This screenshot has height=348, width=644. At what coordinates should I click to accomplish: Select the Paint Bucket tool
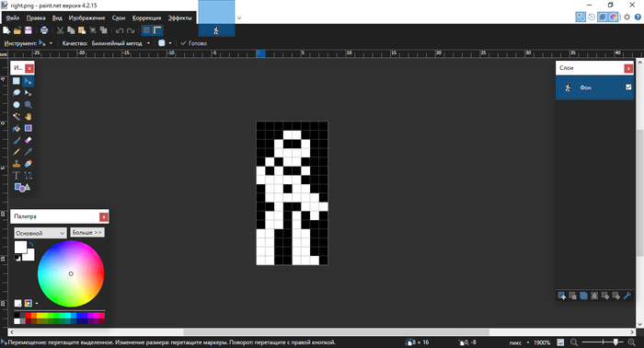(17, 129)
